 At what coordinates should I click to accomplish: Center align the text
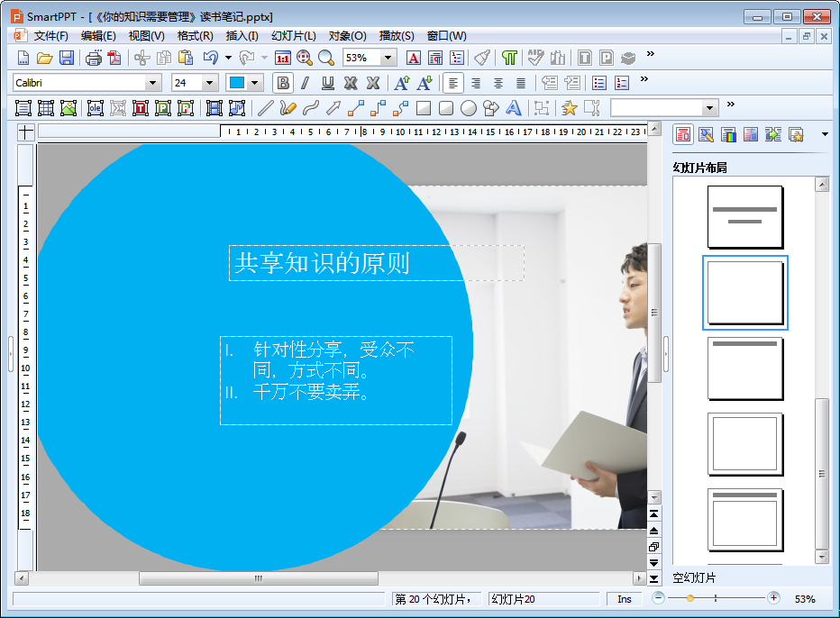pyautogui.click(x=498, y=83)
